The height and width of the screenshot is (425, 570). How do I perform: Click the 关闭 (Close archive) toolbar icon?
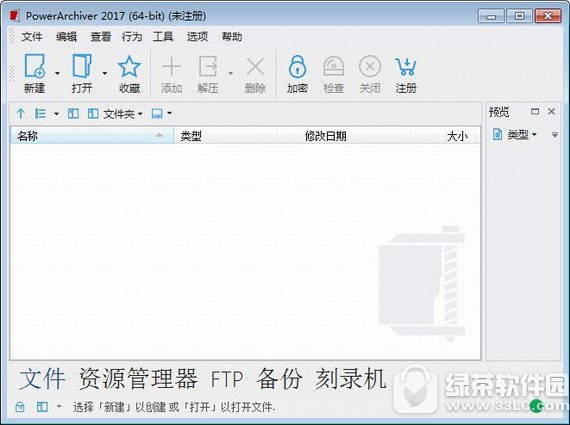click(x=370, y=66)
